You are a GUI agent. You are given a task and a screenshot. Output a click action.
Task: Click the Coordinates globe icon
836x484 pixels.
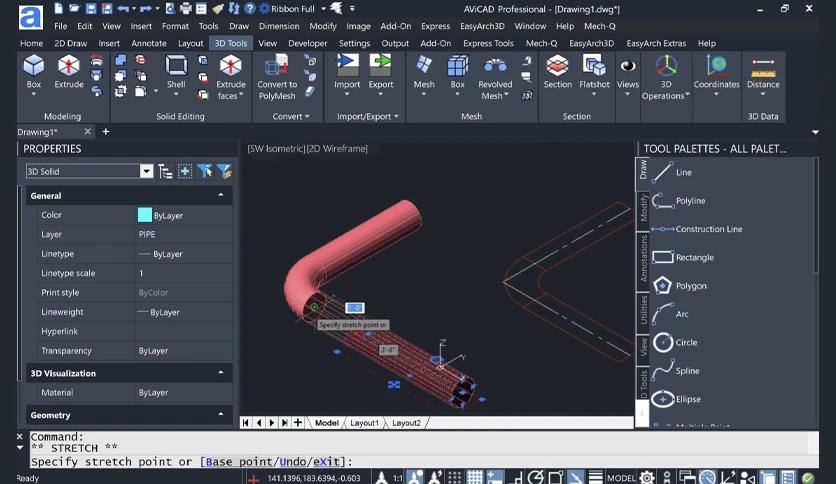tap(717, 66)
